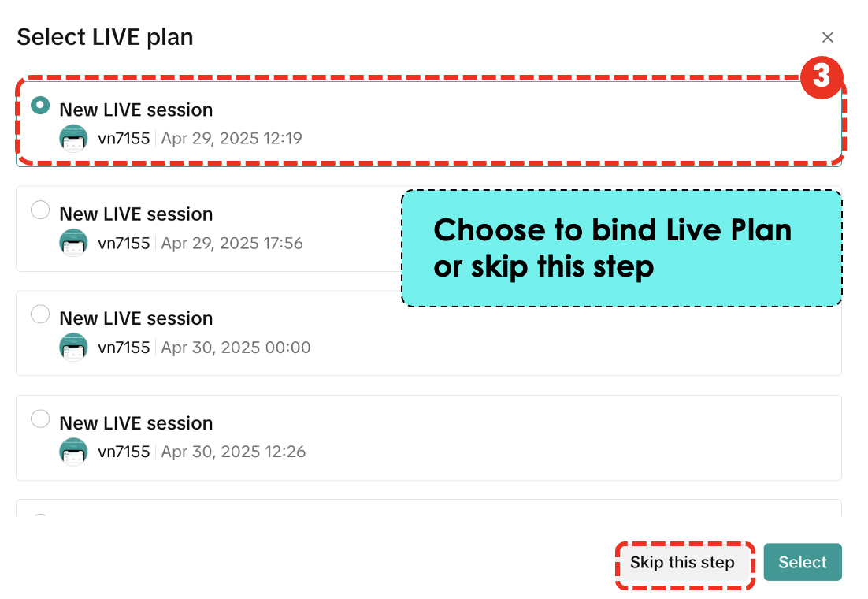Pick the Apr 30, 2025 00:00 session radio

pyautogui.click(x=40, y=314)
